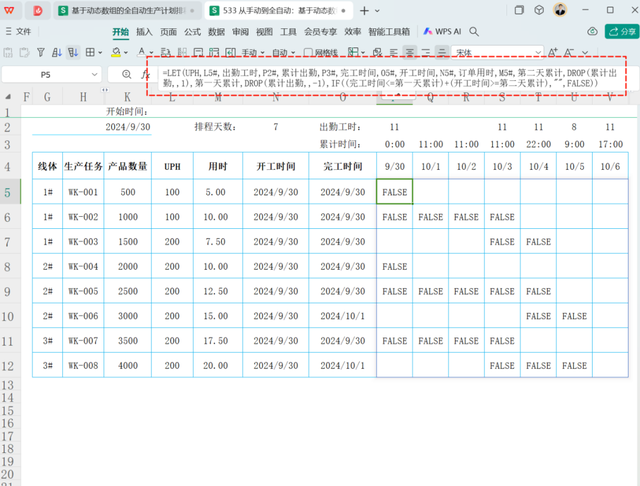Open the 宋体 font name combo box
The height and width of the screenshot is (486, 640).
pos(498,53)
